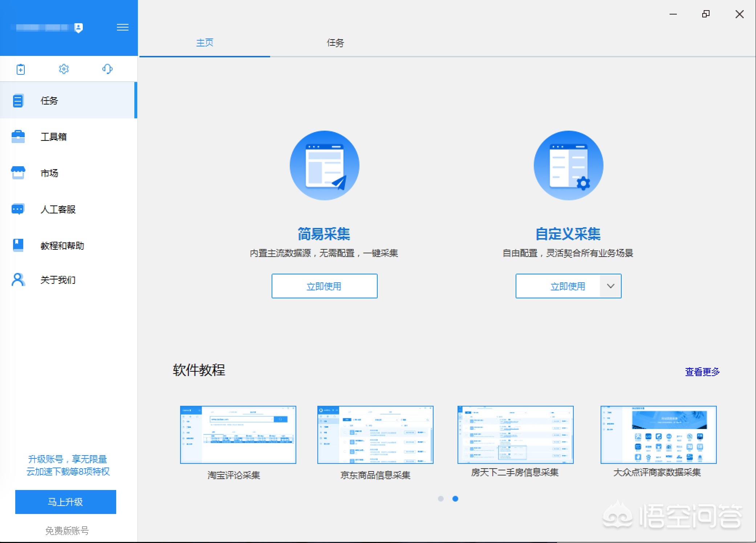Viewport: 756px width, 543px height.
Task: Select the 任务 item in the sidebar
Action: (68, 101)
